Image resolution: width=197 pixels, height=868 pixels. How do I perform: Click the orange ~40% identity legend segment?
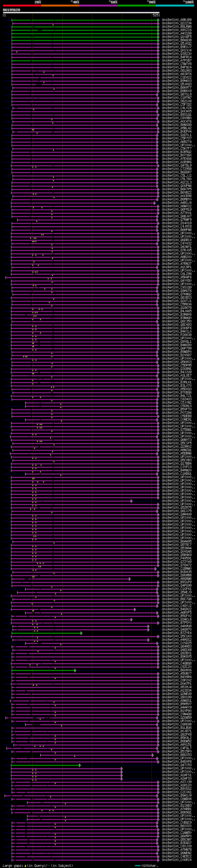pos(60,6)
